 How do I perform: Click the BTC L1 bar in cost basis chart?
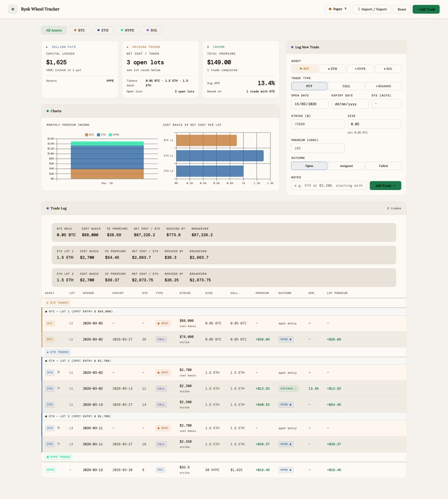pyautogui.click(x=206, y=141)
